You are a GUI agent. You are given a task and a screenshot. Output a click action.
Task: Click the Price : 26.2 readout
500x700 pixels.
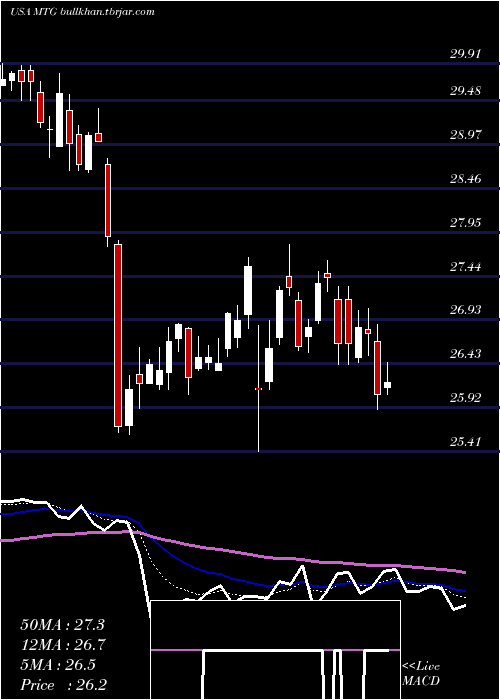click(x=63, y=685)
